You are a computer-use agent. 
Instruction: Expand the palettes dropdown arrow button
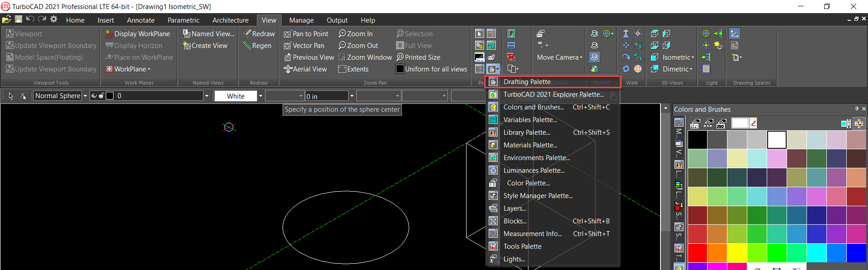pyautogui.click(x=498, y=69)
